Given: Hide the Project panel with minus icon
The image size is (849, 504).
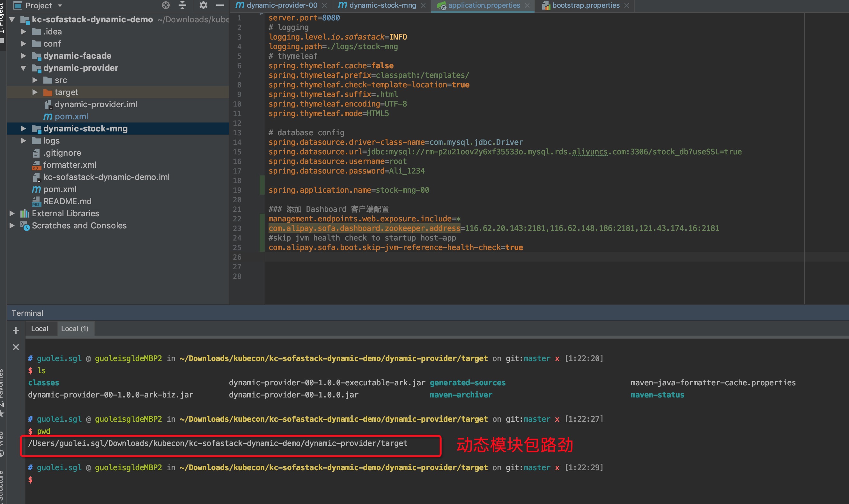Looking at the screenshot, I should point(220,5).
